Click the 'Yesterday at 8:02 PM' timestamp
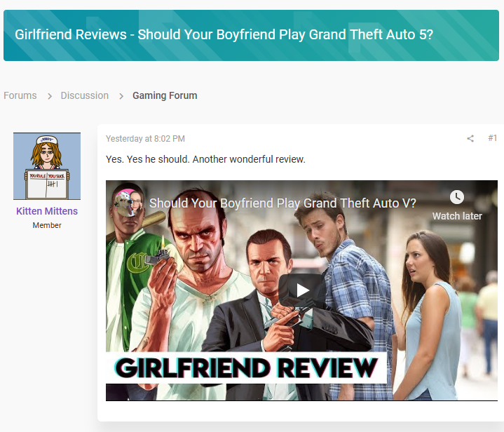The height and width of the screenshot is (432, 504). point(145,139)
